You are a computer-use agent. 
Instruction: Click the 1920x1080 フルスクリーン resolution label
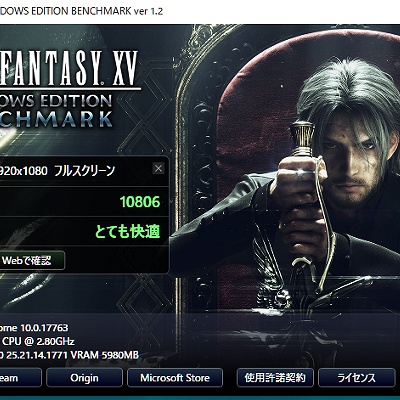(57, 171)
